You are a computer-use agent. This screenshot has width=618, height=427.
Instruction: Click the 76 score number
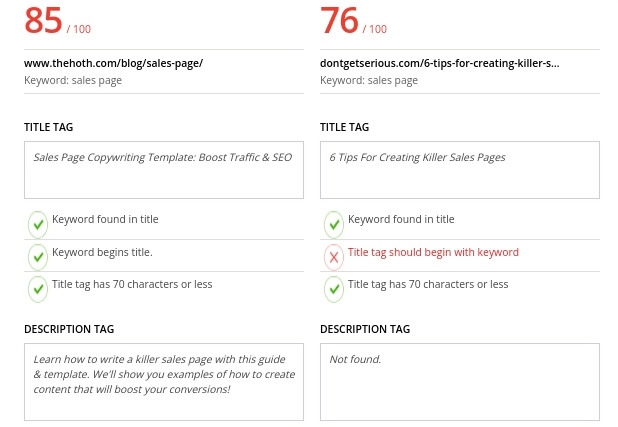[x=341, y=20]
